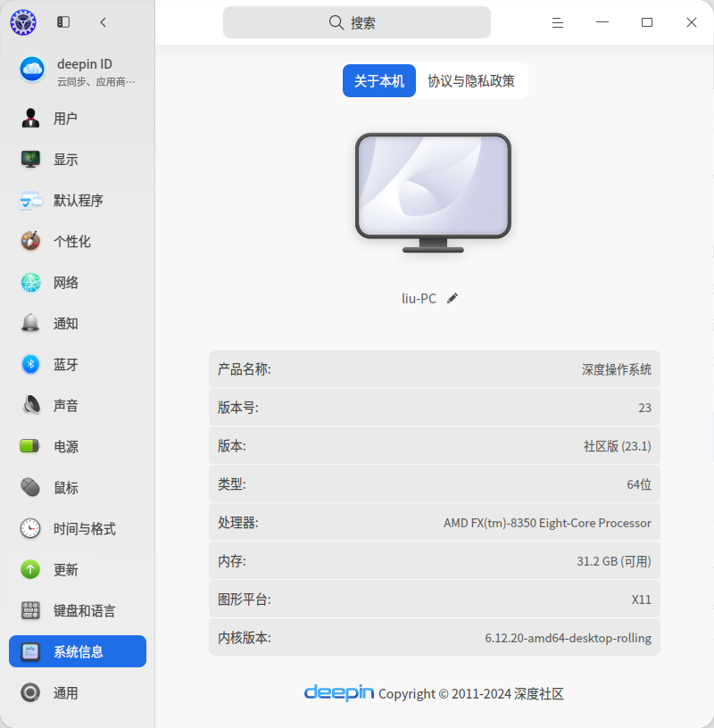Screen dimensions: 714x728
Task: Open the 蓝牙 Bluetooth settings
Action: point(78,365)
